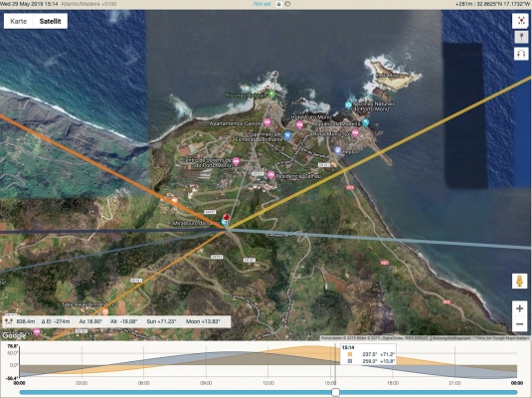
Task: Click the 15:14 current-time marker in chart
Action: pyautogui.click(x=335, y=363)
